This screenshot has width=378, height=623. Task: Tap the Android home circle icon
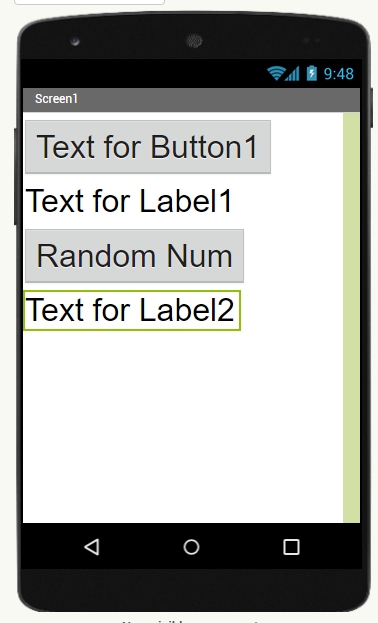191,547
